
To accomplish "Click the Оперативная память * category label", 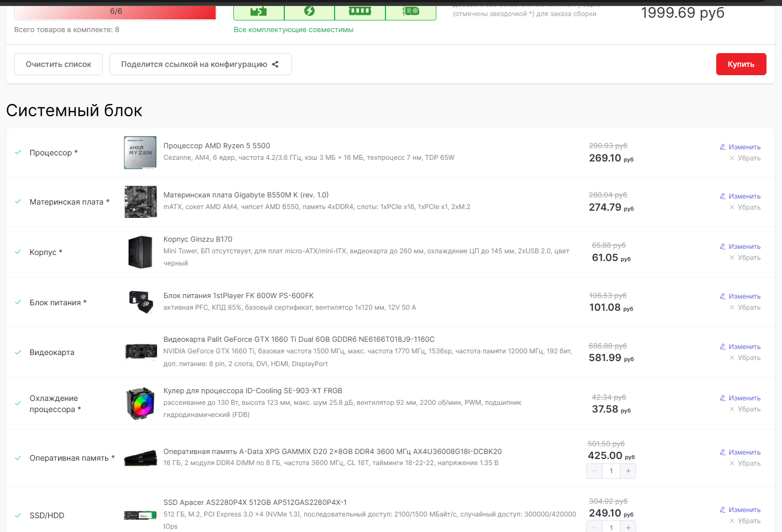I will click(x=72, y=458).
